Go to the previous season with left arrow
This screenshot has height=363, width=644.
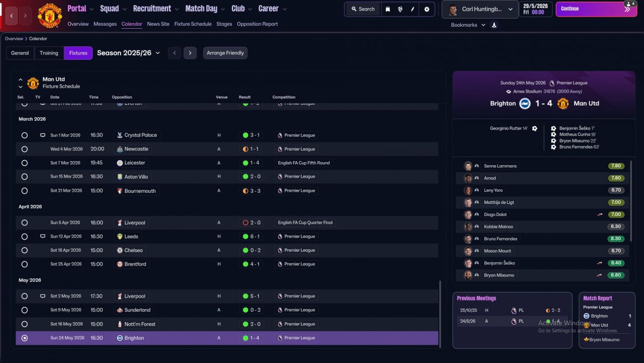pyautogui.click(x=174, y=53)
